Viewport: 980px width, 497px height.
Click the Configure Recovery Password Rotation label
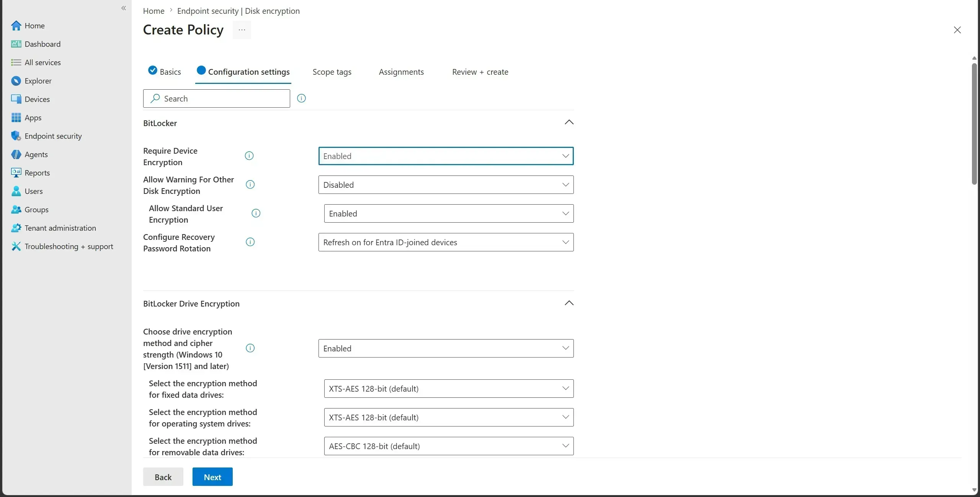pos(179,243)
